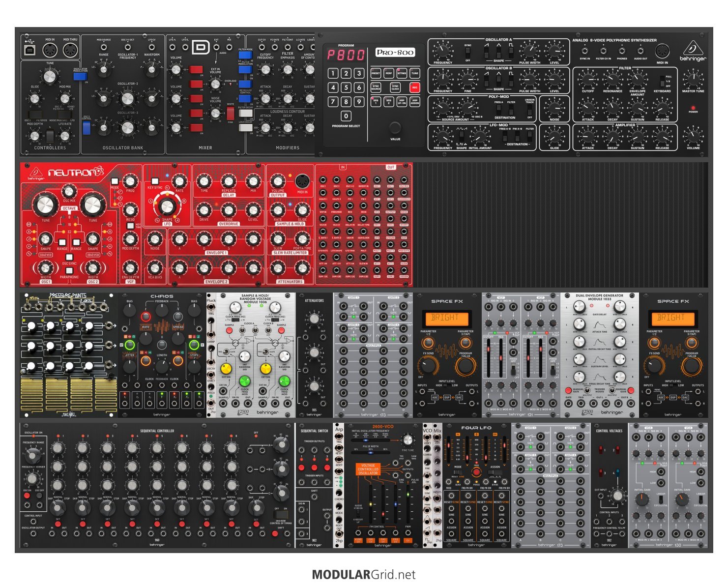This screenshot has width=728, height=585.
Task: Toggle the Filter Mode blue switch
Action: tap(245, 55)
